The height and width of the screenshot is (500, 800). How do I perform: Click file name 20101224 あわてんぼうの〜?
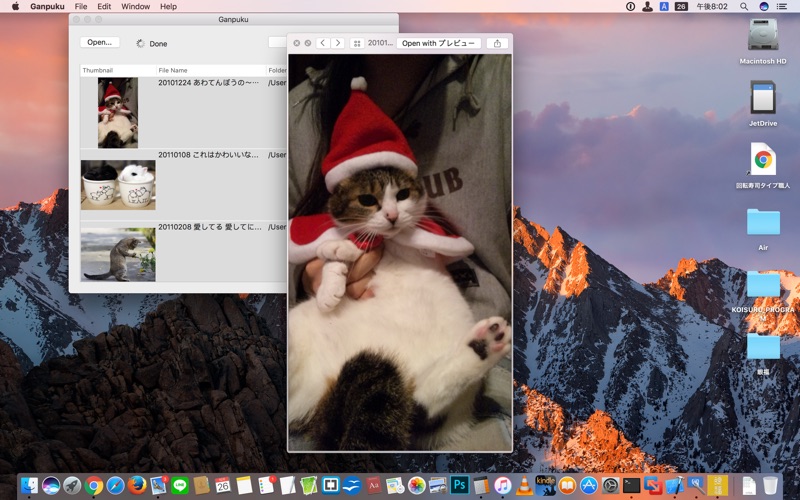point(208,83)
